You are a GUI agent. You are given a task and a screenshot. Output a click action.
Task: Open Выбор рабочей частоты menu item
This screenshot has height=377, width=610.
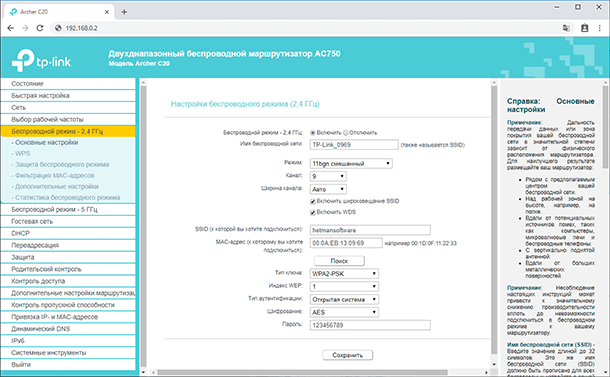point(68,119)
